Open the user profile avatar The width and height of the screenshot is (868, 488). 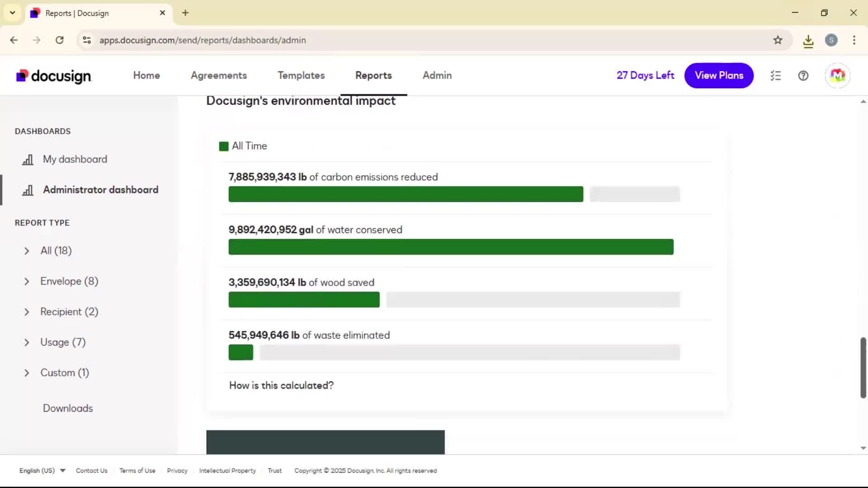[837, 75]
